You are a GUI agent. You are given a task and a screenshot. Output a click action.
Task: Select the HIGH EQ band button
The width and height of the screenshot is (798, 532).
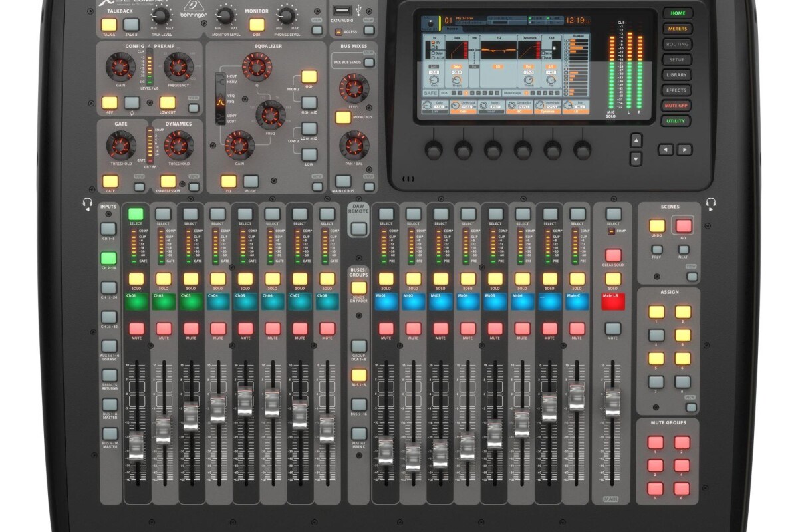309,76
